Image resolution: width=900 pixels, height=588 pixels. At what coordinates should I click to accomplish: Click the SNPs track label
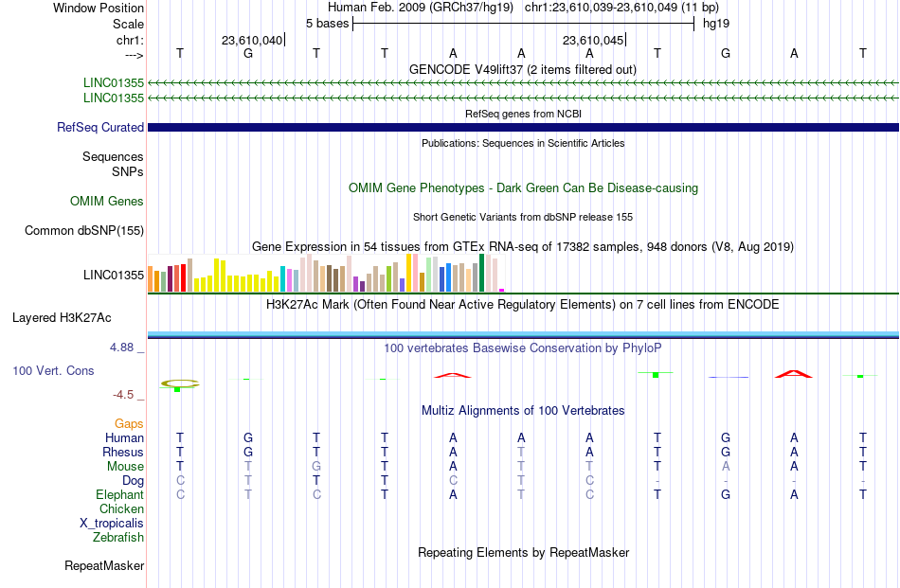point(128,171)
